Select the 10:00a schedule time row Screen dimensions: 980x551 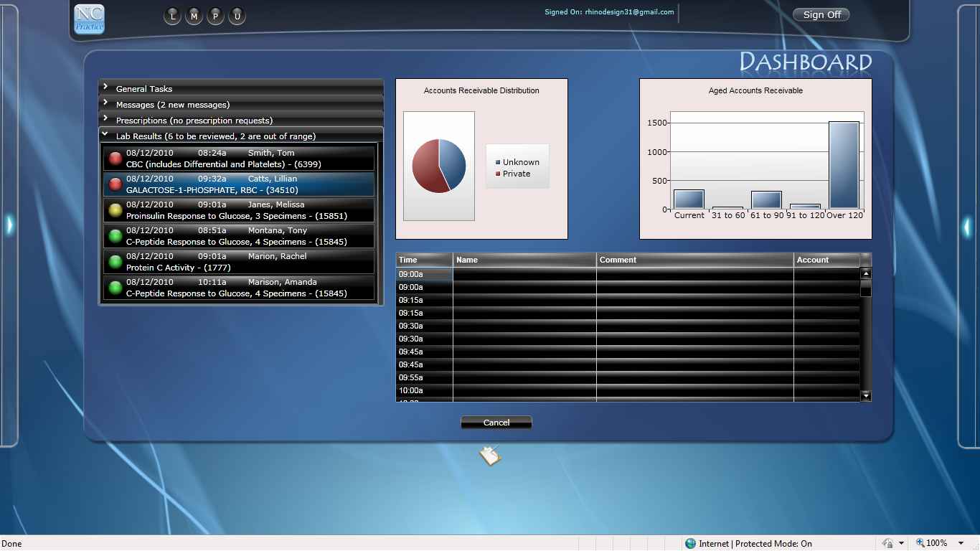pyautogui.click(x=628, y=390)
